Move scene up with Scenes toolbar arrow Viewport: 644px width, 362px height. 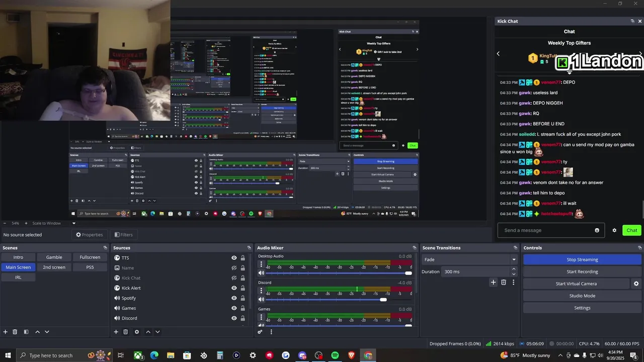pos(37,332)
